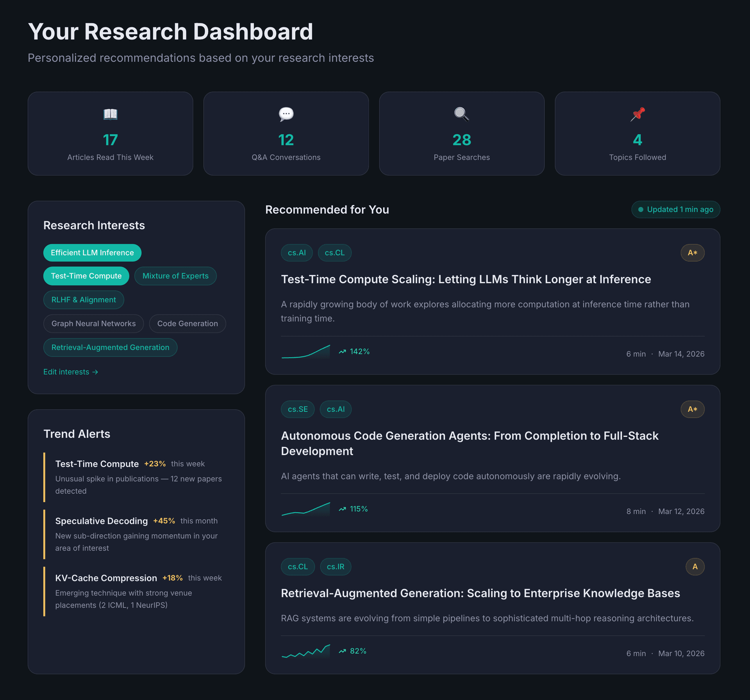The height and width of the screenshot is (700, 750).
Task: Deselect the Test-Time Compute interest tag
Action: click(86, 276)
